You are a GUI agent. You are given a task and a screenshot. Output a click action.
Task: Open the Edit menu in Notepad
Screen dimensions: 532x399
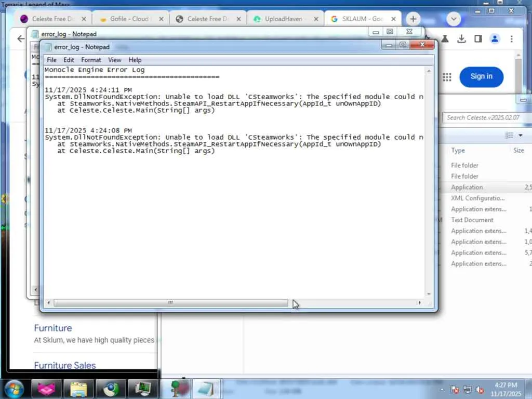coord(69,60)
